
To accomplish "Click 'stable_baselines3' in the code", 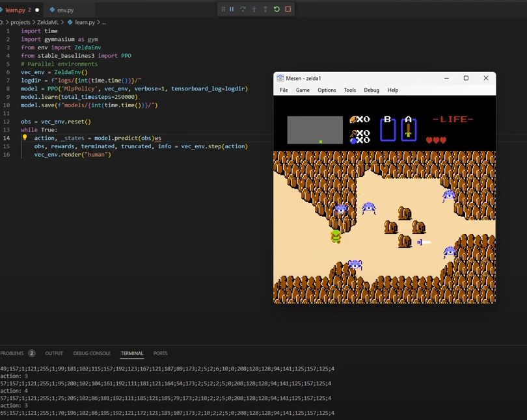I will (x=66, y=56).
